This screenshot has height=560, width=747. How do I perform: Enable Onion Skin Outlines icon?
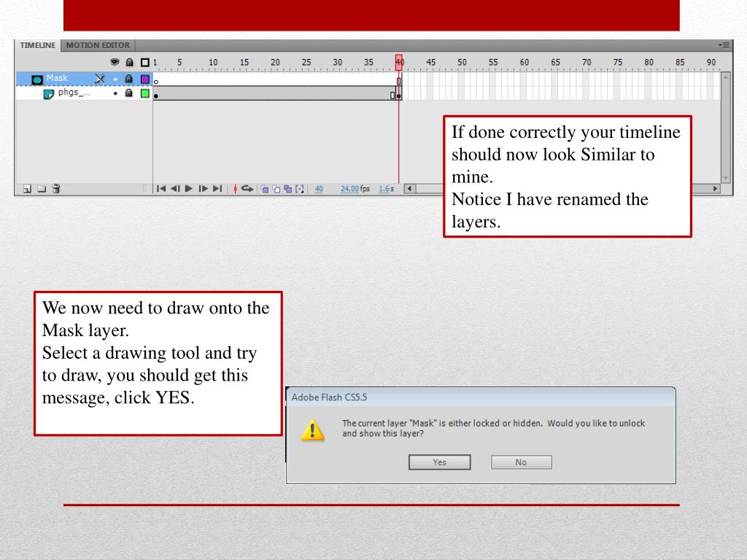(276, 189)
